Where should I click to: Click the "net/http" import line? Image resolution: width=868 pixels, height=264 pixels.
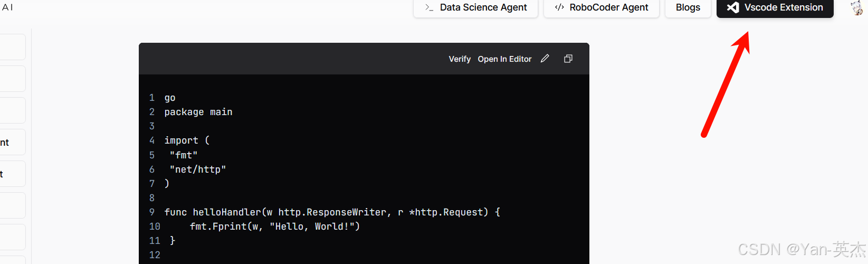point(198,169)
